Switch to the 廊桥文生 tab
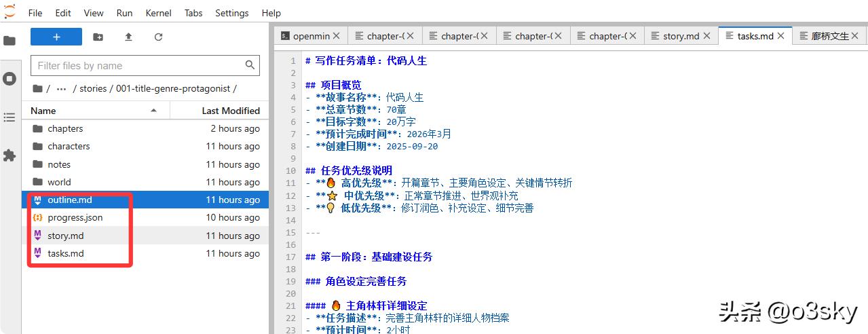The width and height of the screenshot is (868, 334). (830, 36)
